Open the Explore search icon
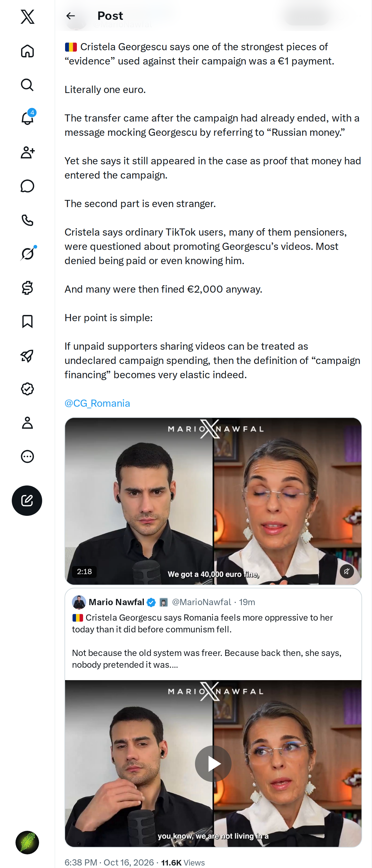The image size is (372, 868). pos(27,85)
